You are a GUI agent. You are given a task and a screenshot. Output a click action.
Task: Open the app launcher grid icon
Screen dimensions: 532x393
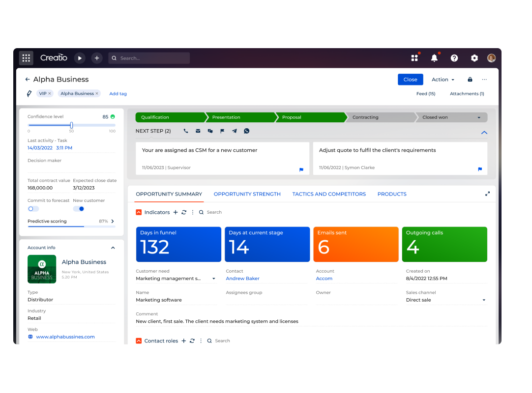(x=26, y=58)
